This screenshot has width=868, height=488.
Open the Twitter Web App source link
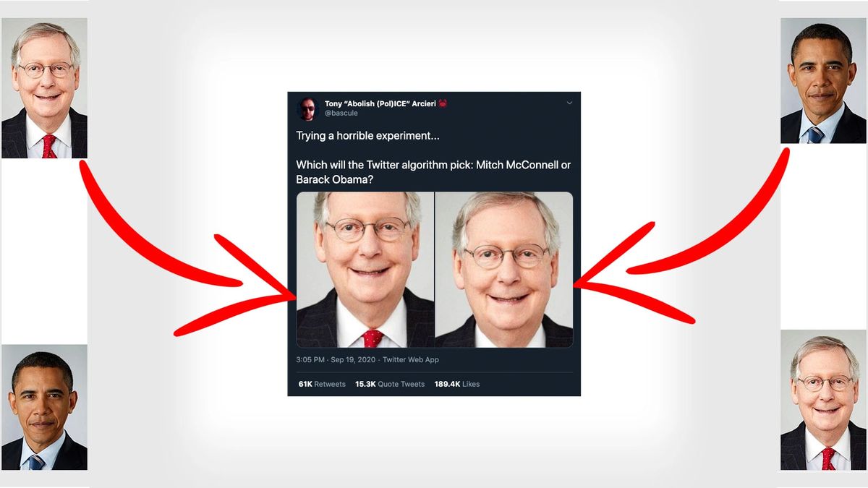(x=411, y=360)
